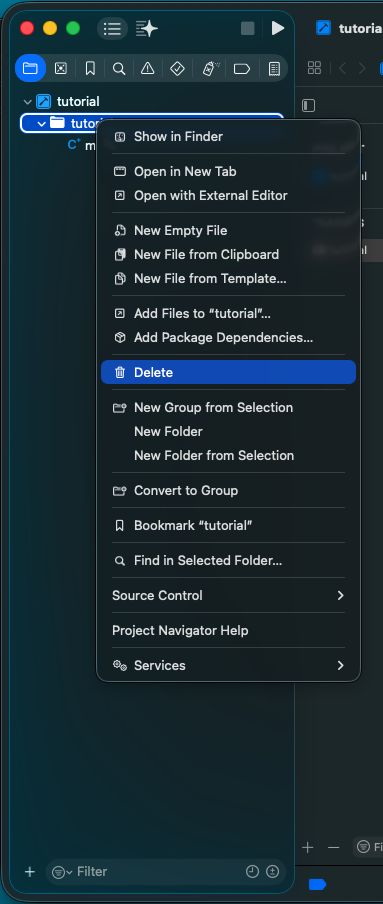This screenshot has width=383, height=904.
Task: Choose New Empty File
Action: click(x=228, y=231)
